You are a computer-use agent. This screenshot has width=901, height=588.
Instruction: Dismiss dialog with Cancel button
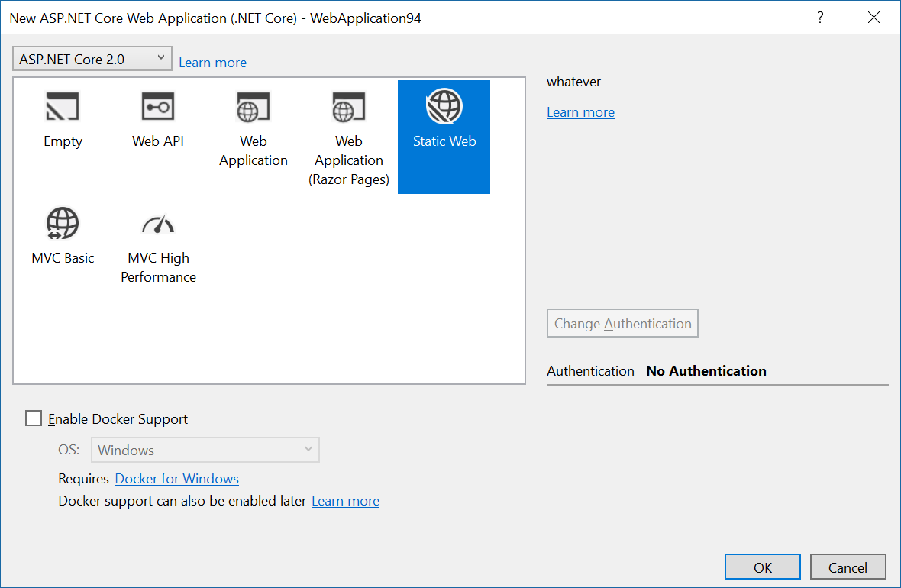point(848,567)
